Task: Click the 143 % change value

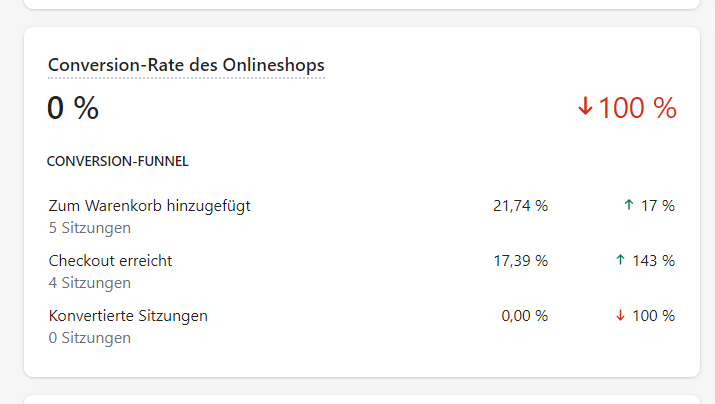Action: (x=654, y=261)
